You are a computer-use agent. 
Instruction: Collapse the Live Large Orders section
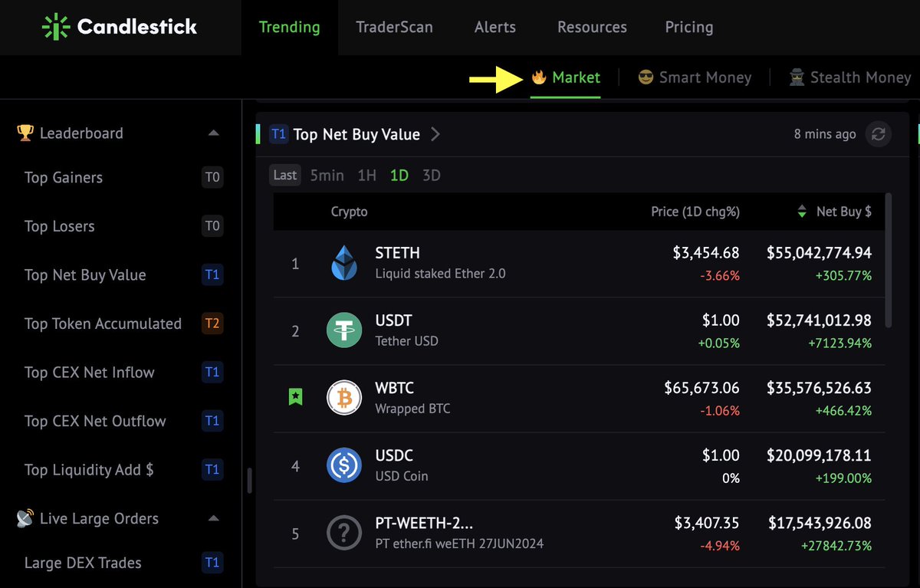tap(214, 519)
